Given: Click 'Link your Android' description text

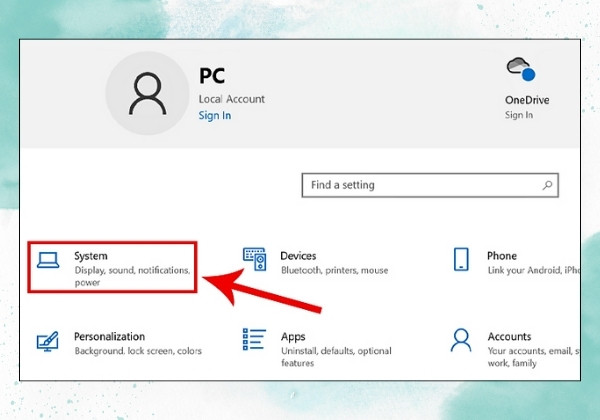Looking at the screenshot, I should (533, 270).
